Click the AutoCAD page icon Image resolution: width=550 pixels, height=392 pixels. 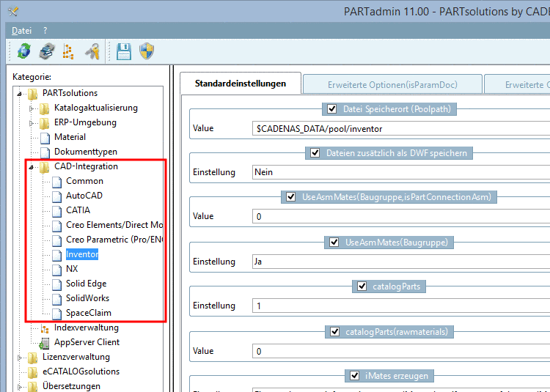[56, 196]
